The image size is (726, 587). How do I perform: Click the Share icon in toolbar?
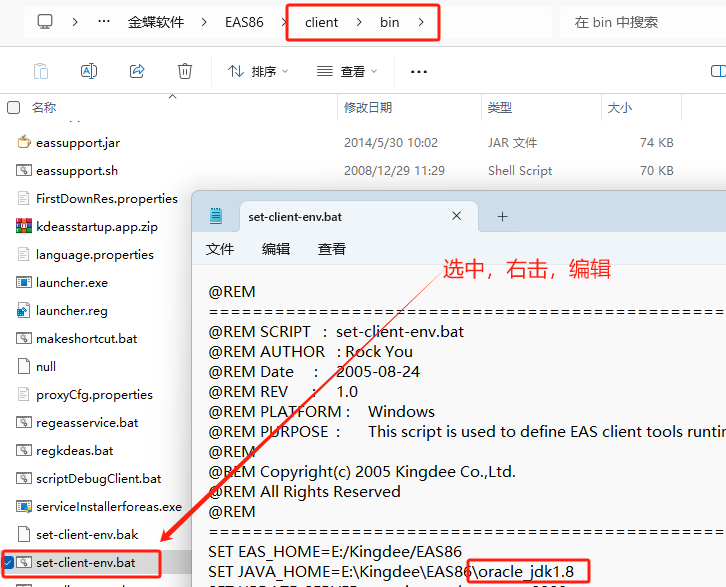pyautogui.click(x=137, y=71)
